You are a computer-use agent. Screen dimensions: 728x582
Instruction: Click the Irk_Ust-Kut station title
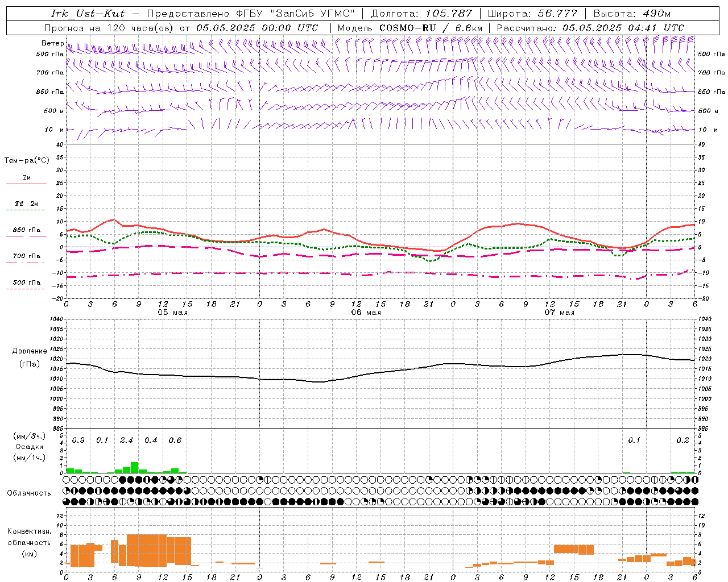click(88, 14)
